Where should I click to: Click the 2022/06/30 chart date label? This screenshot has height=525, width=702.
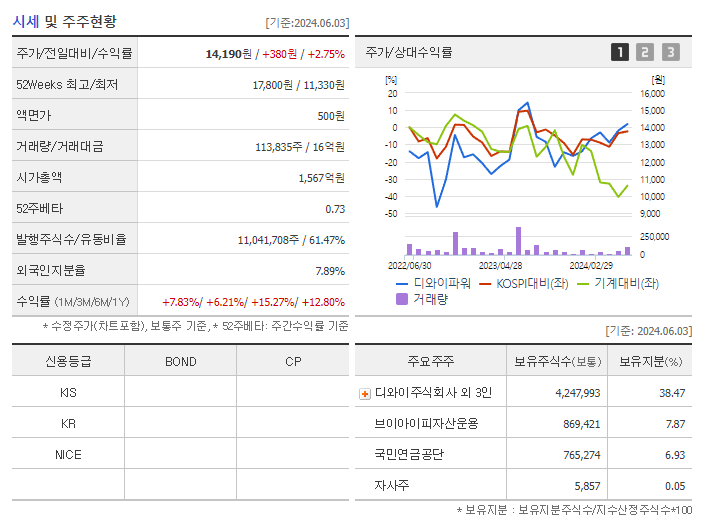(410, 266)
